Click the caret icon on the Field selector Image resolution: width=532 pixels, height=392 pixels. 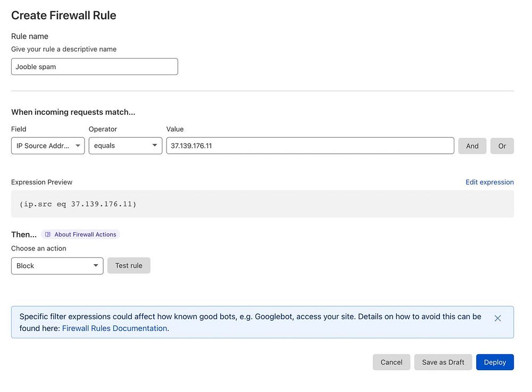click(x=78, y=146)
